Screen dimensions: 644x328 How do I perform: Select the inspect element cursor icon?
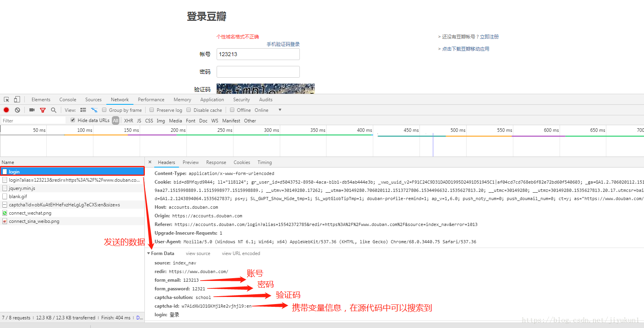click(6, 100)
